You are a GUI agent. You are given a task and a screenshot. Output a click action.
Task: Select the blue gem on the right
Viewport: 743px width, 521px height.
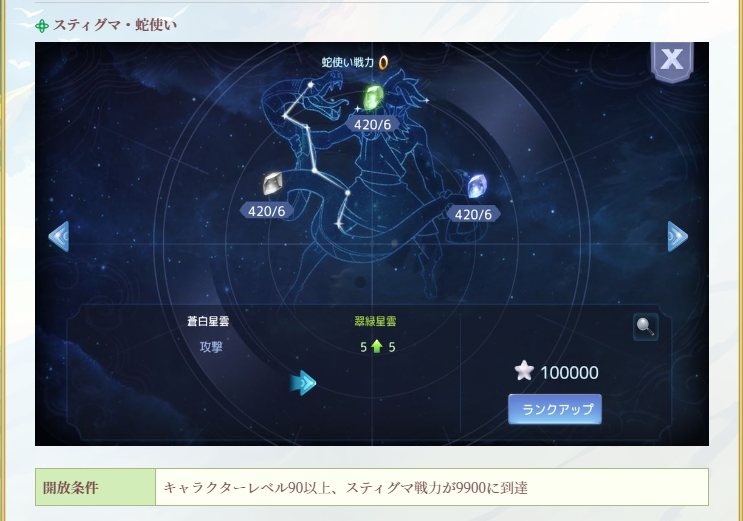pyautogui.click(x=477, y=186)
